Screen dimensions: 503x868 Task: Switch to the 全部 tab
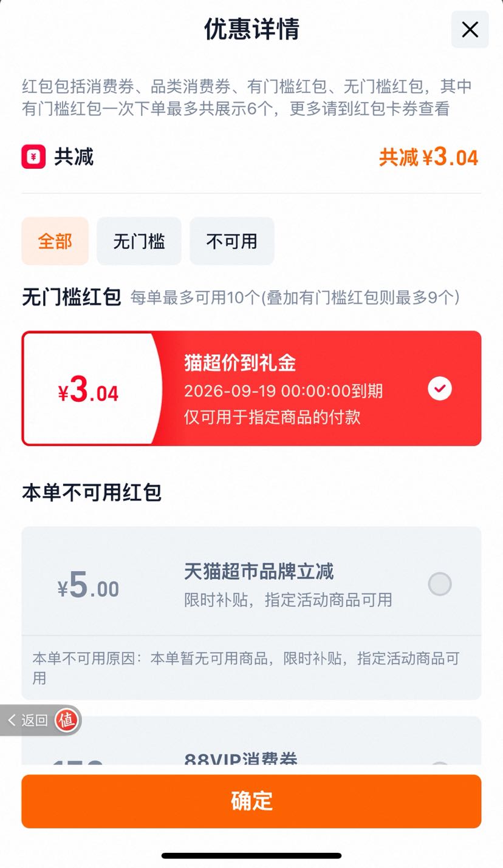(55, 241)
